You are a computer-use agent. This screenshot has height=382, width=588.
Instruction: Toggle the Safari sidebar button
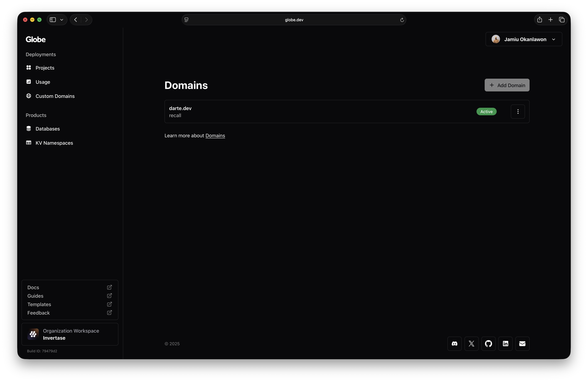[x=53, y=20]
